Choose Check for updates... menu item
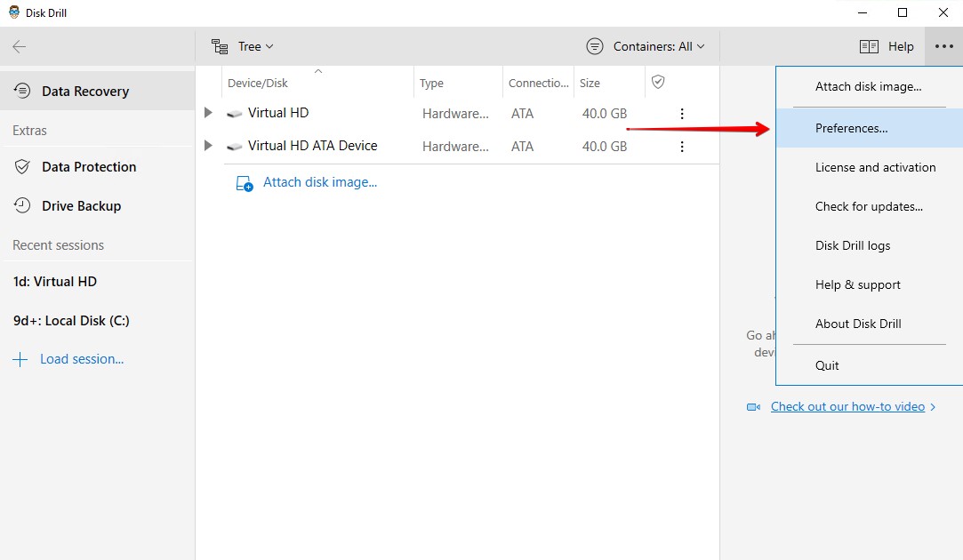The width and height of the screenshot is (963, 560). [869, 206]
